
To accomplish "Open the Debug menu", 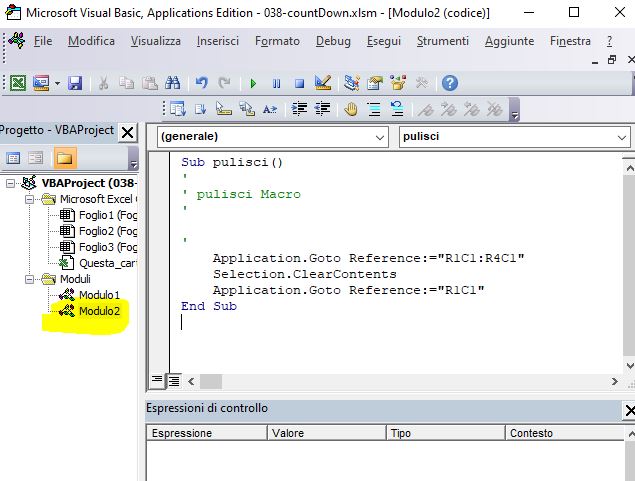I will click(333, 41).
